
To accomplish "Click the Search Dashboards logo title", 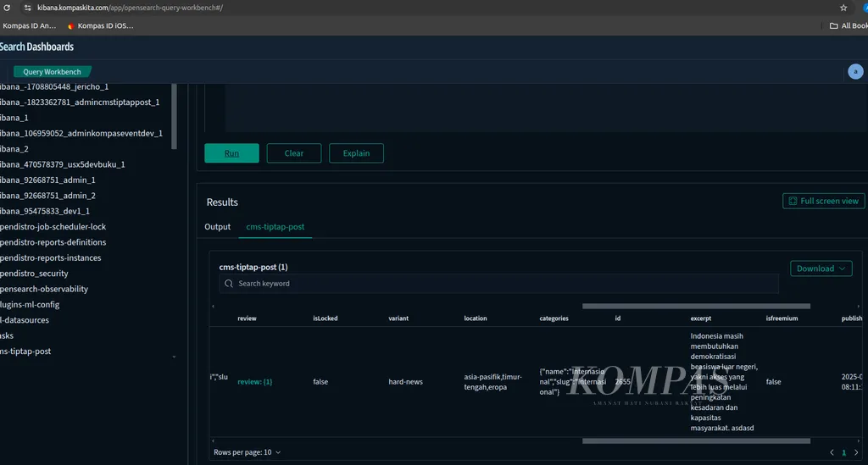I will click(36, 47).
